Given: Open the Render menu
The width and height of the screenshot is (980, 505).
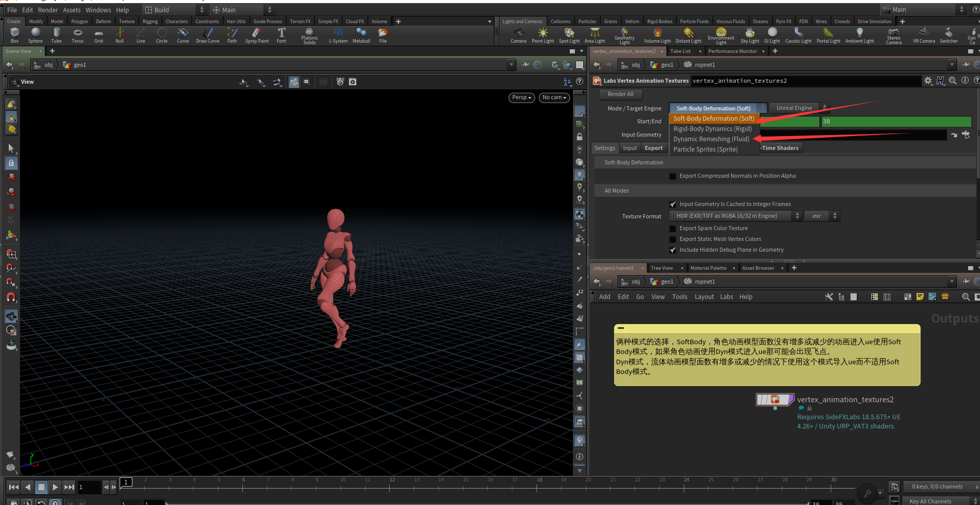Looking at the screenshot, I should click(48, 10).
